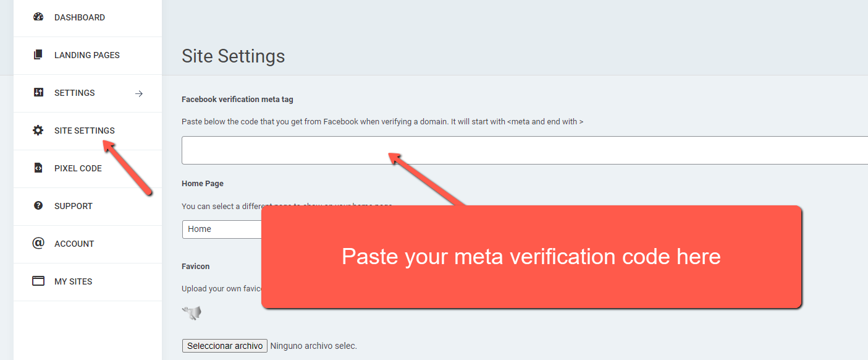Click the current favicon preview image

coord(192,313)
